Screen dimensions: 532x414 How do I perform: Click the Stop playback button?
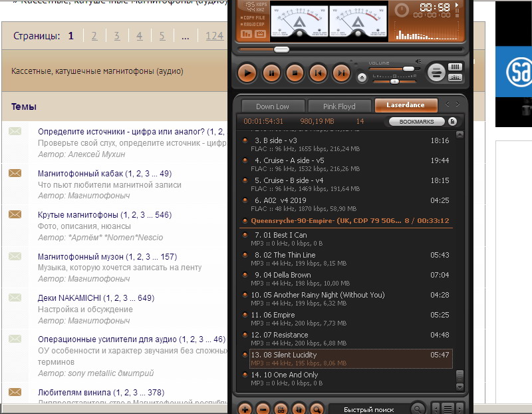pos(295,73)
